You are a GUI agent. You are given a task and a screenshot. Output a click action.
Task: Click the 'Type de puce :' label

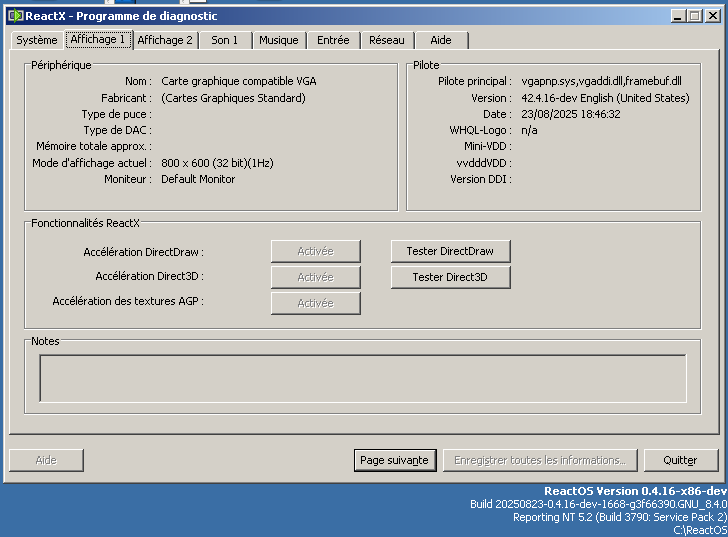(x=117, y=114)
